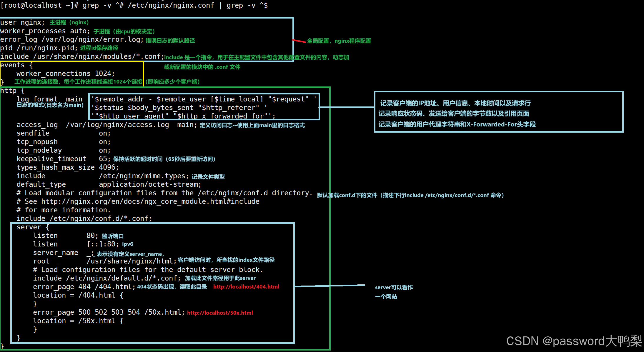Select the '$status $body_bytes_sent' line
Viewport: 644px width, 352px height.
click(x=179, y=108)
